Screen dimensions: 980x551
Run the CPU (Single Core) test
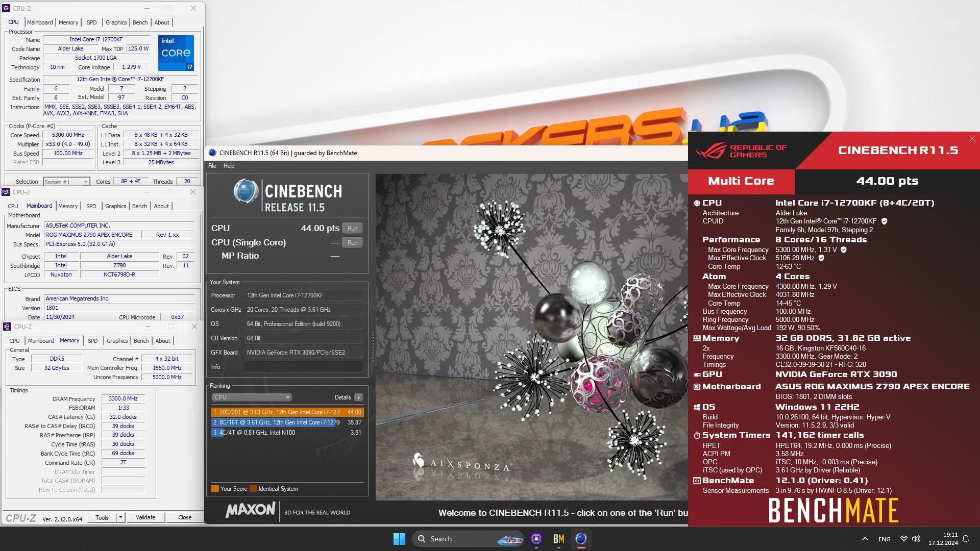352,243
